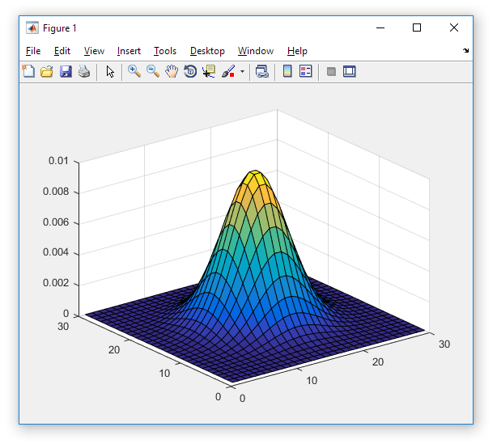Show plot tools and dock figure
The width and height of the screenshot is (497, 448).
tap(350, 71)
